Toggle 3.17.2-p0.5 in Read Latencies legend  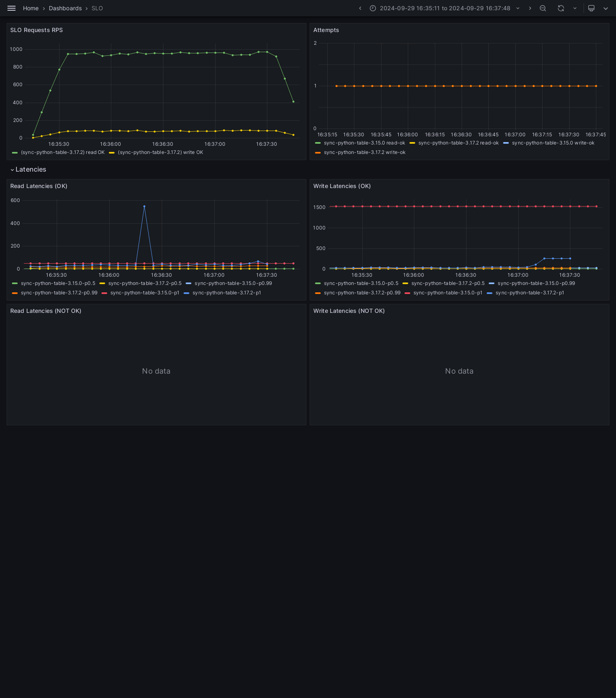pos(145,283)
